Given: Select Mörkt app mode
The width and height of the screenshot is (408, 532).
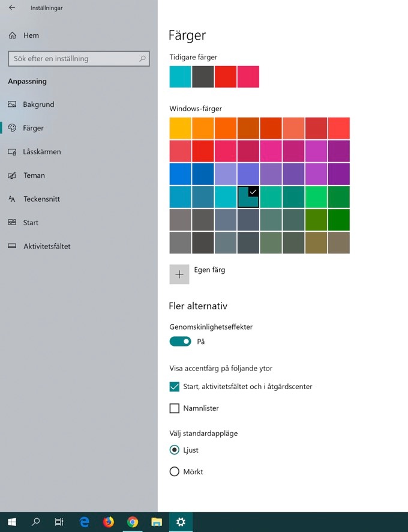Looking at the screenshot, I should (x=175, y=472).
